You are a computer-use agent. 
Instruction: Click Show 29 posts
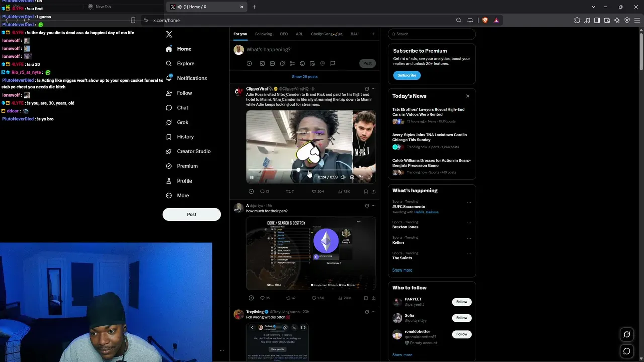[305, 77]
